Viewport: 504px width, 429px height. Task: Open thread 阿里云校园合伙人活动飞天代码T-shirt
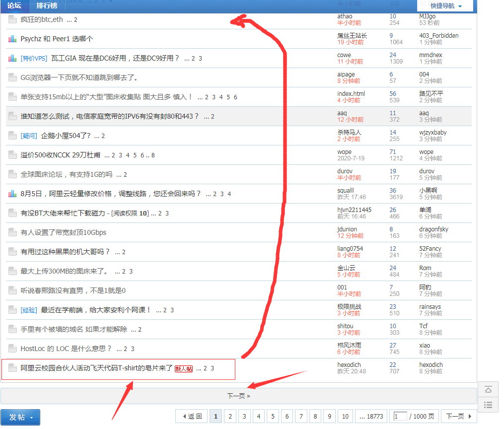click(96, 368)
